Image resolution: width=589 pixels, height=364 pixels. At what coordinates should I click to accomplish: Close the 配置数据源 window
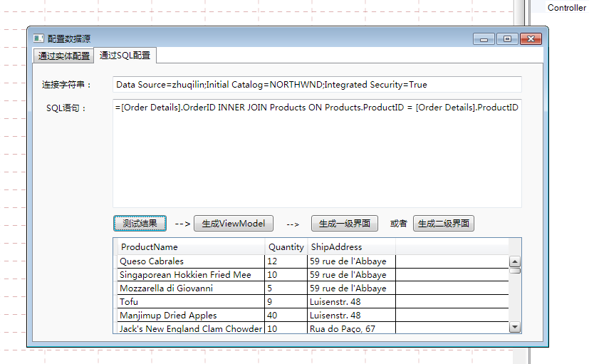click(x=531, y=38)
